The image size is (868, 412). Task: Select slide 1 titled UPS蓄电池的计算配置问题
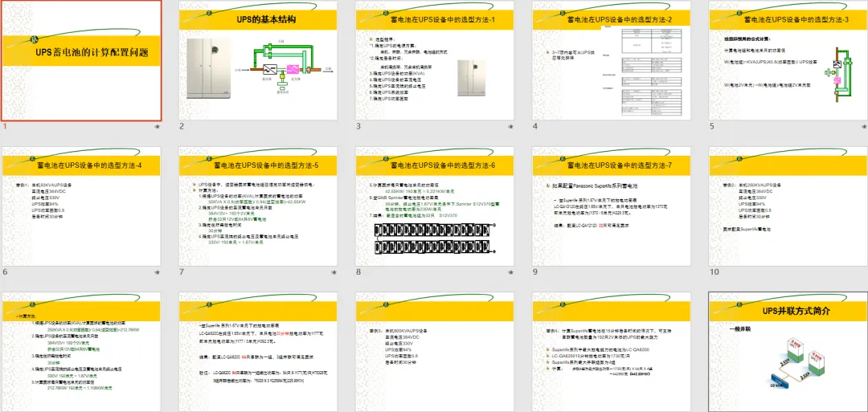tap(81, 60)
